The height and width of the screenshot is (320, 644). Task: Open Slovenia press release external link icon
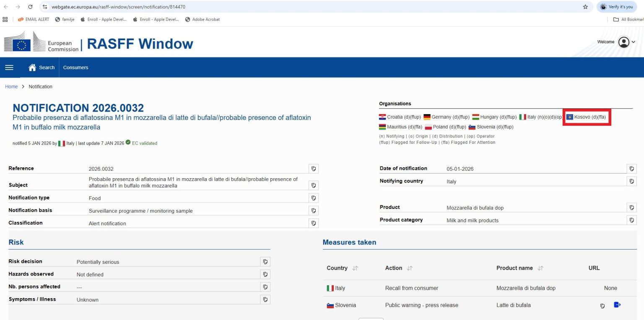tap(617, 305)
